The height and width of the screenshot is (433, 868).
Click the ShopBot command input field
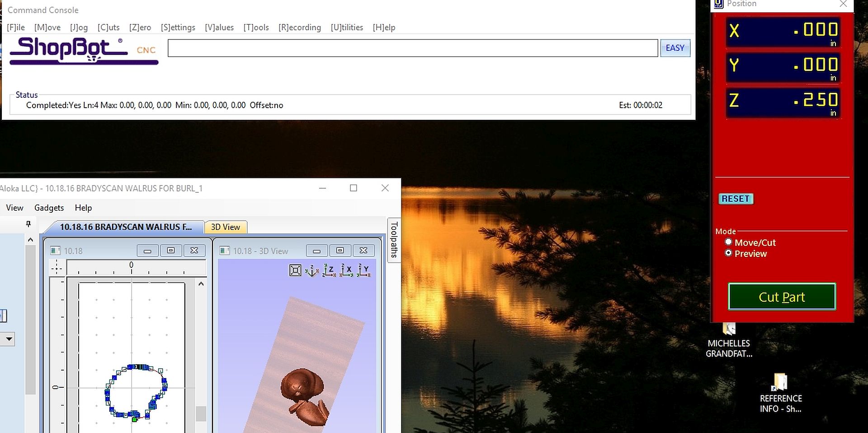[412, 48]
